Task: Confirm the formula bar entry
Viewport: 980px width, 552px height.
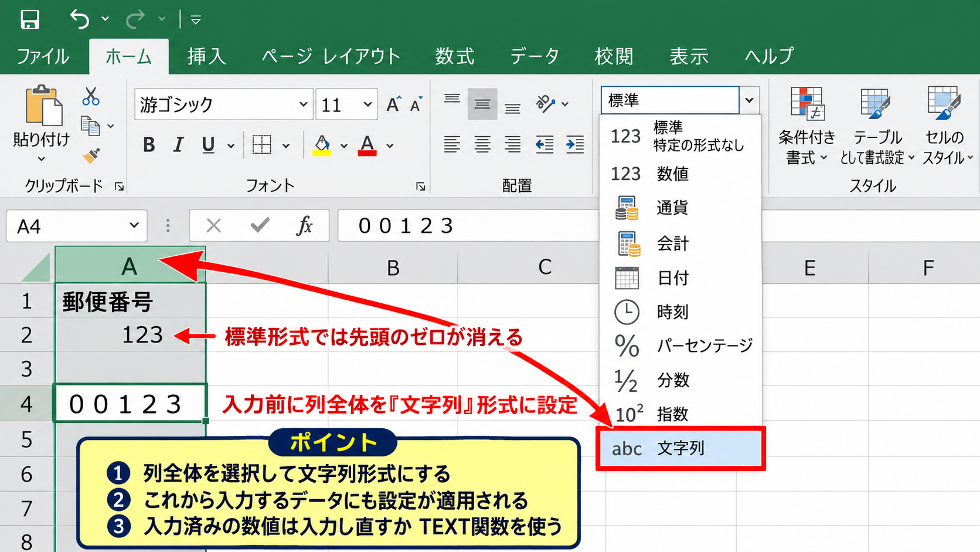Action: click(x=260, y=225)
